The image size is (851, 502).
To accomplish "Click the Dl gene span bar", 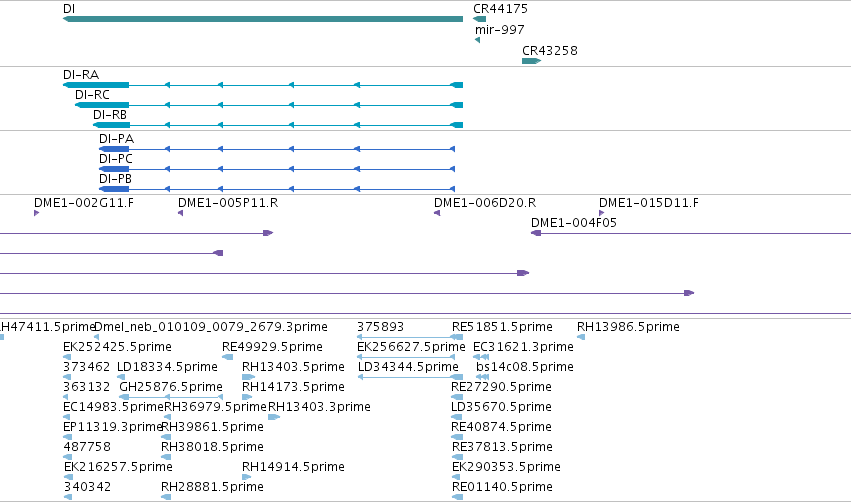I will point(263,19).
